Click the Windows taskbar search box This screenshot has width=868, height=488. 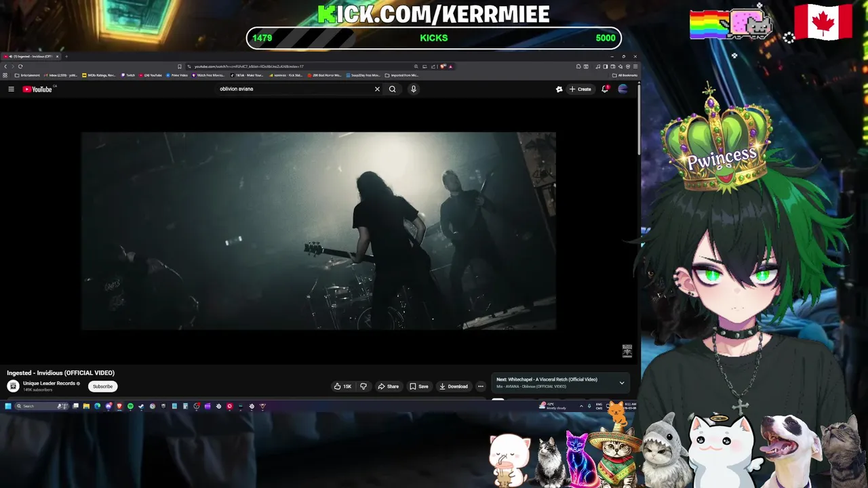[x=42, y=406]
